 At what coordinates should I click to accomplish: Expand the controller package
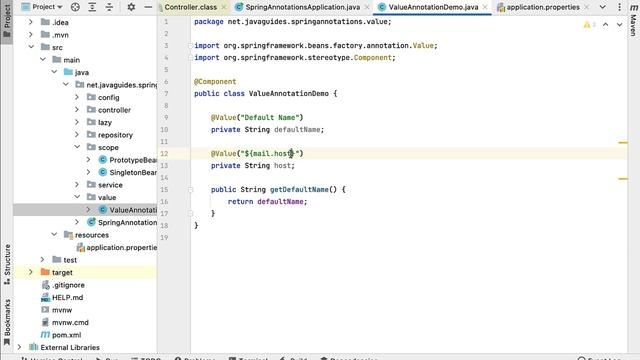(x=77, y=109)
